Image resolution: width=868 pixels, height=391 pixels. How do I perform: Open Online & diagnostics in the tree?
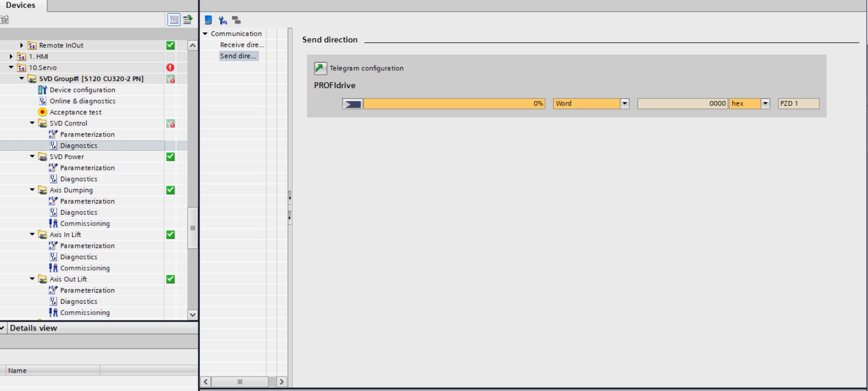click(x=82, y=101)
